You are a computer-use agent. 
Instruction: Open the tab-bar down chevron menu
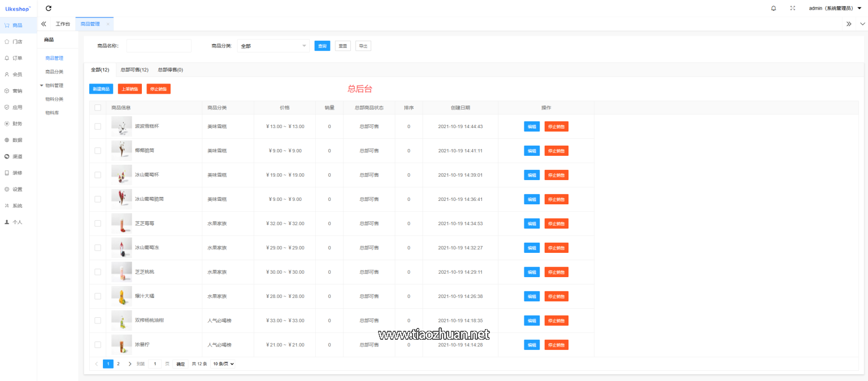[x=862, y=24]
